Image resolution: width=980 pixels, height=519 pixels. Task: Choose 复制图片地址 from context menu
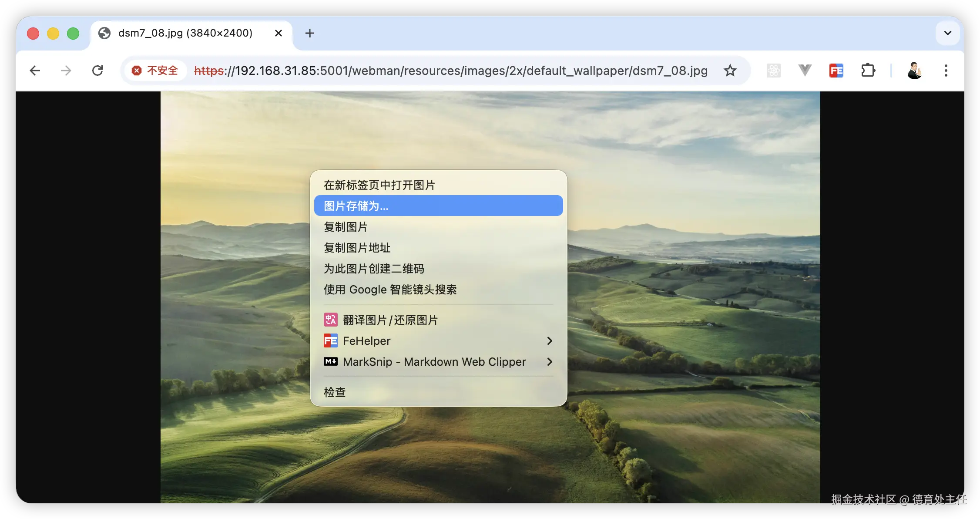pyautogui.click(x=357, y=248)
